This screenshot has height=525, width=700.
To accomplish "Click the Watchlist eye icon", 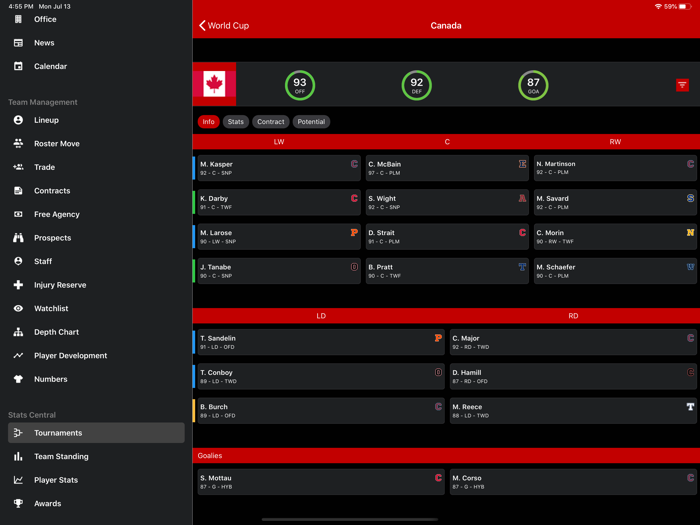I will 18,308.
